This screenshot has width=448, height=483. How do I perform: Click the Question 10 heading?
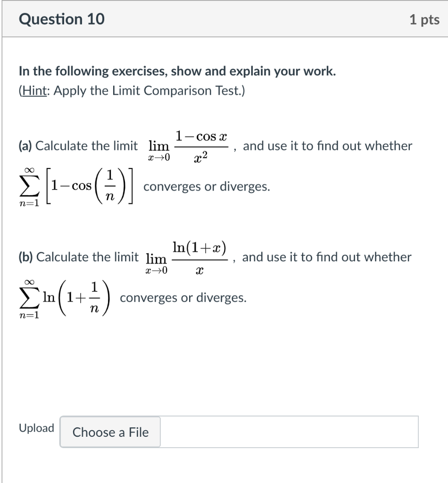[x=62, y=19]
